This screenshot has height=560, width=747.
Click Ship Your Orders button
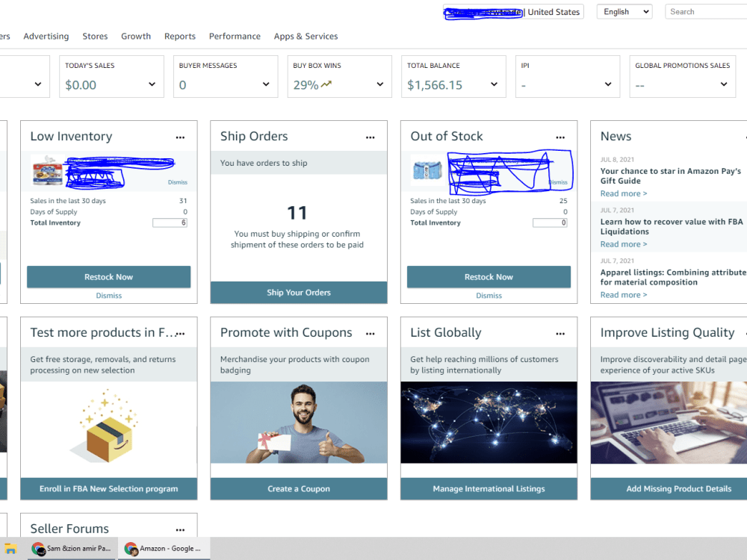299,293
